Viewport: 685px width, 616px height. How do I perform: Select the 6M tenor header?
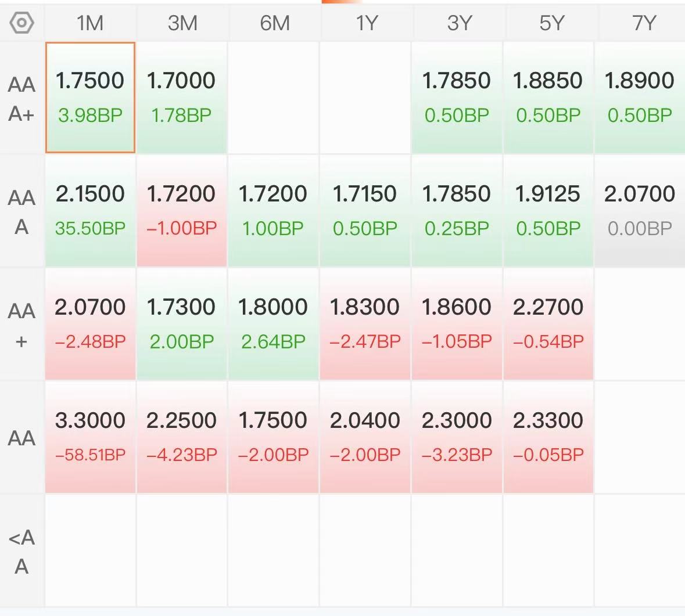[274, 23]
